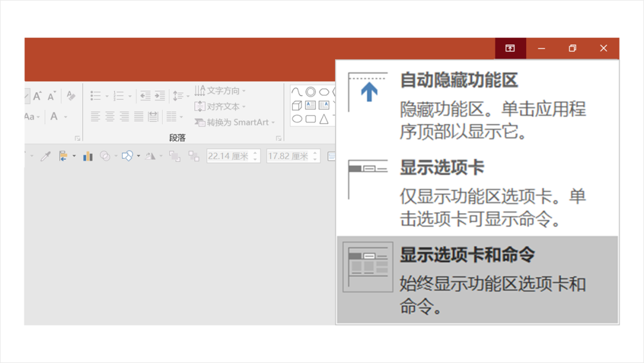Screen dimensions: 644x363
Task: Select 自动隐藏功能区 option
Action: [x=478, y=106]
